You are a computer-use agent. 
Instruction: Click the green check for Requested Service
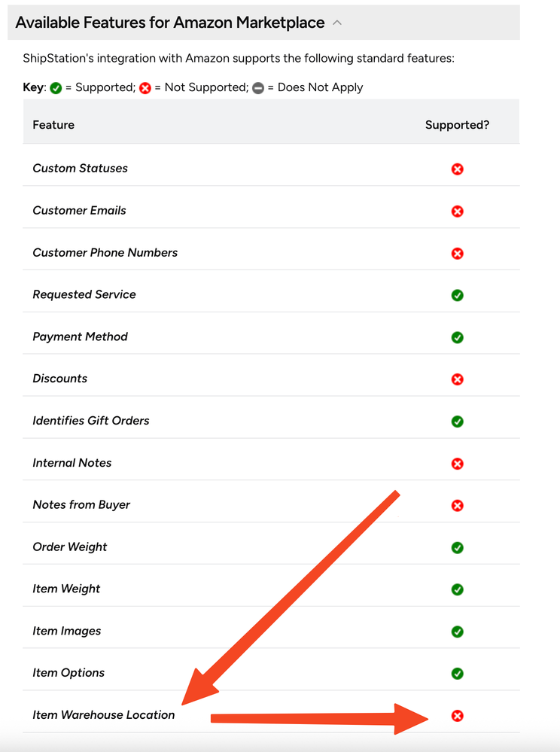coord(457,295)
